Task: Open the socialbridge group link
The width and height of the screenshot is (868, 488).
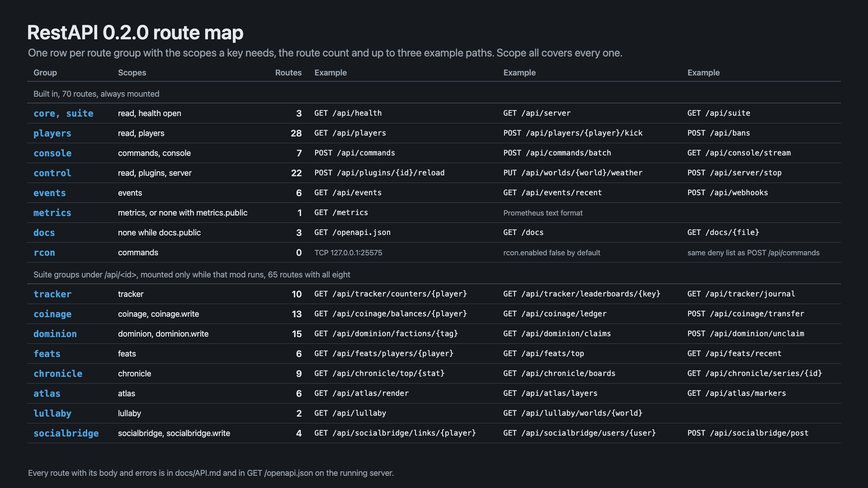Action: click(x=66, y=433)
